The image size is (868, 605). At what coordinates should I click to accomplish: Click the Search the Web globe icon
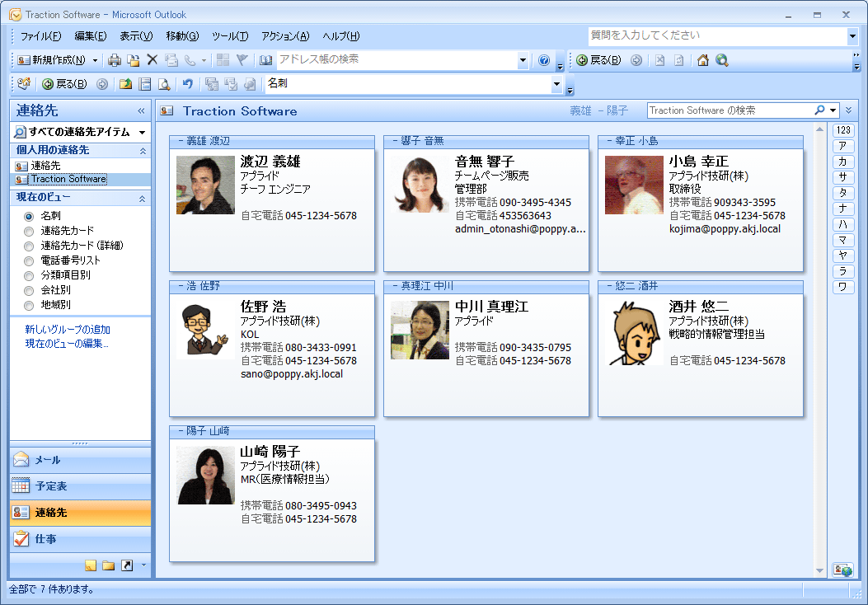[x=722, y=60]
